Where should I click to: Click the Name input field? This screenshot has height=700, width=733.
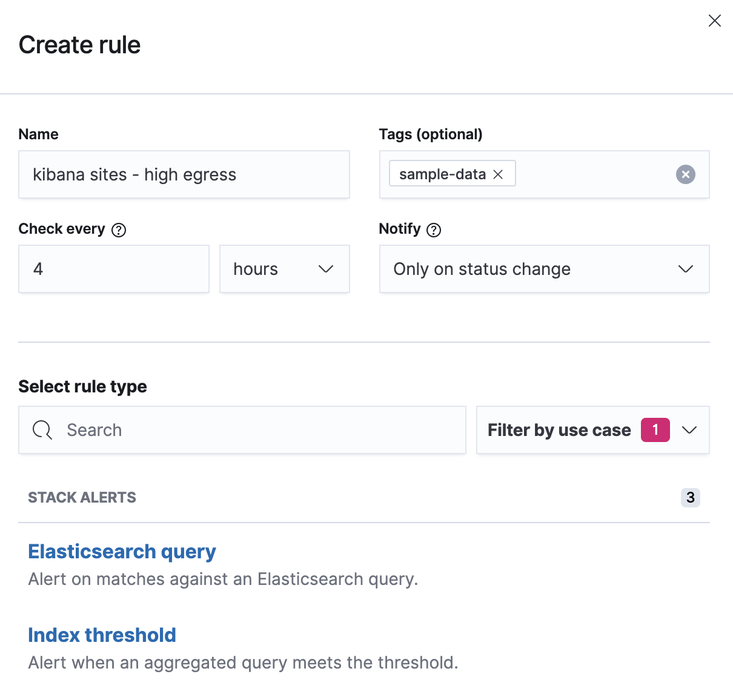184,174
